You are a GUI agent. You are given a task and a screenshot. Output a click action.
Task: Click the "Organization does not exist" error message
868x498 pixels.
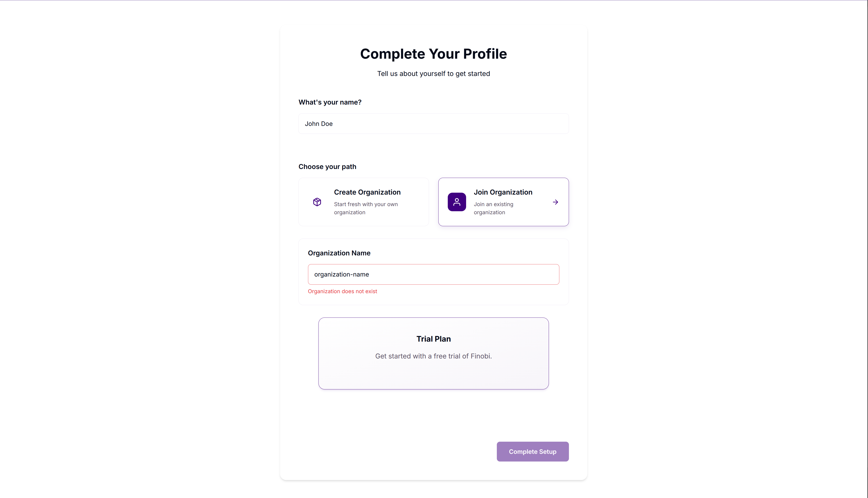pyautogui.click(x=342, y=291)
